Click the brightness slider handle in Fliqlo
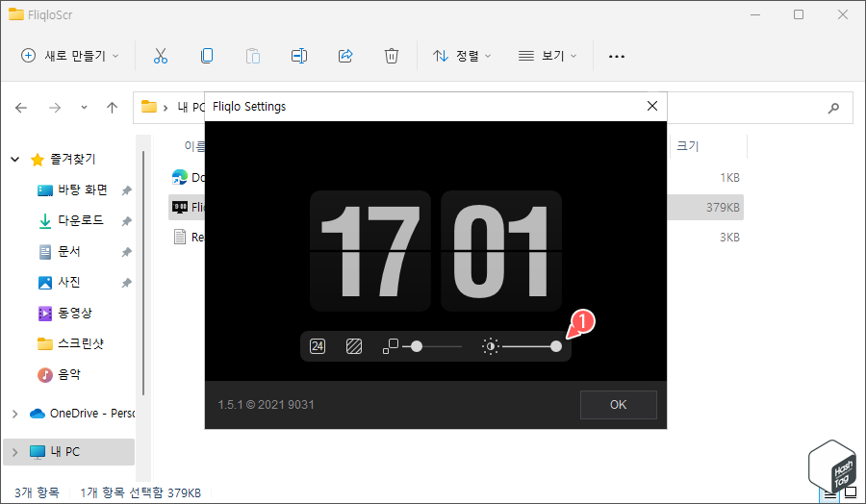This screenshot has height=504, width=866. 556,346
